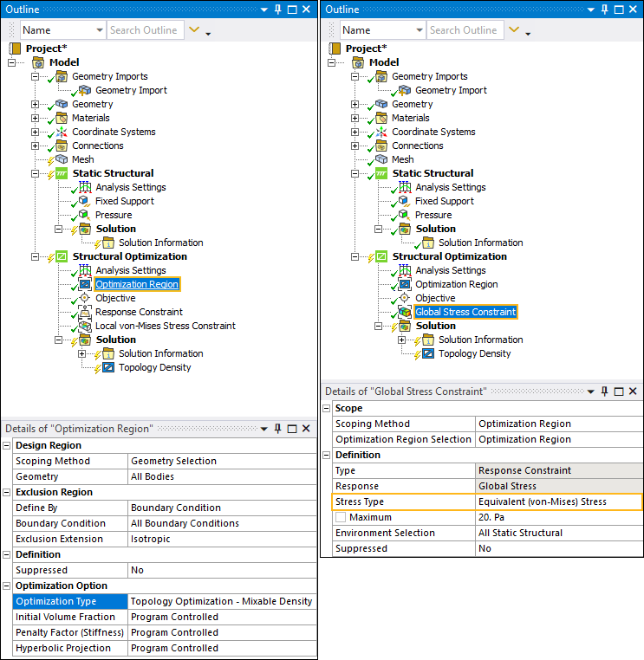Open Details of Optimization Region panel menu arrow
The height and width of the screenshot is (660, 644).
[x=264, y=429]
